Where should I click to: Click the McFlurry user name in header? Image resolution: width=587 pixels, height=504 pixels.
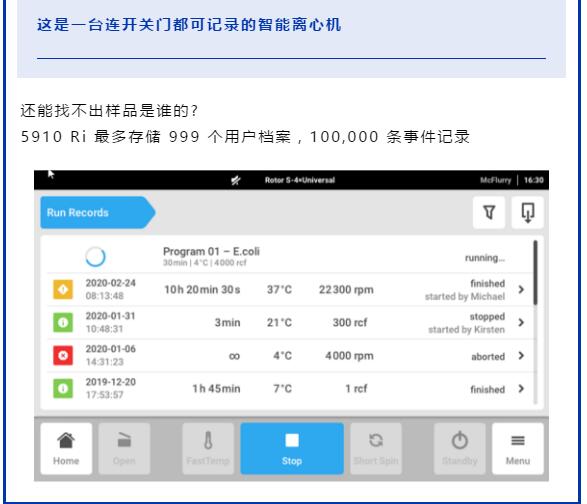[495, 180]
